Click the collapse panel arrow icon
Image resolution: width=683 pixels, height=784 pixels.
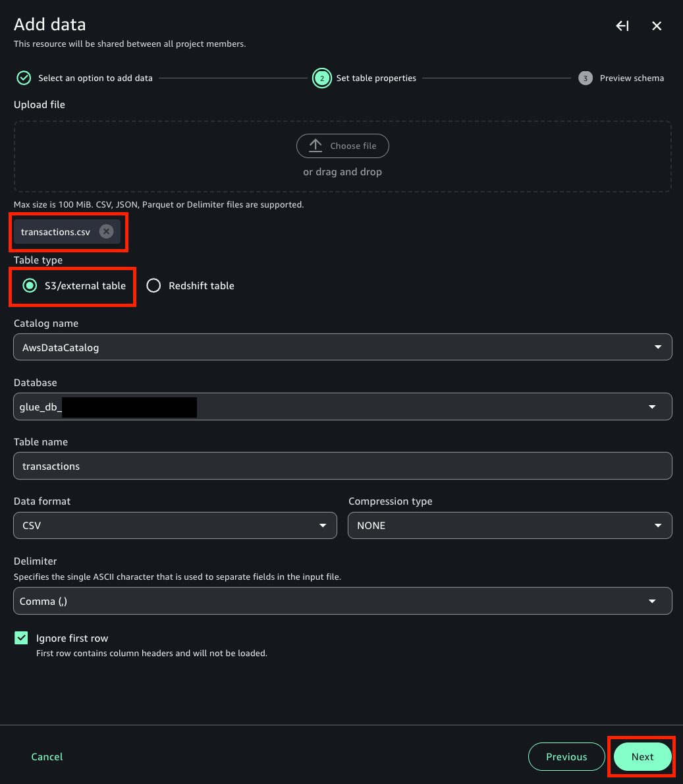click(x=622, y=26)
